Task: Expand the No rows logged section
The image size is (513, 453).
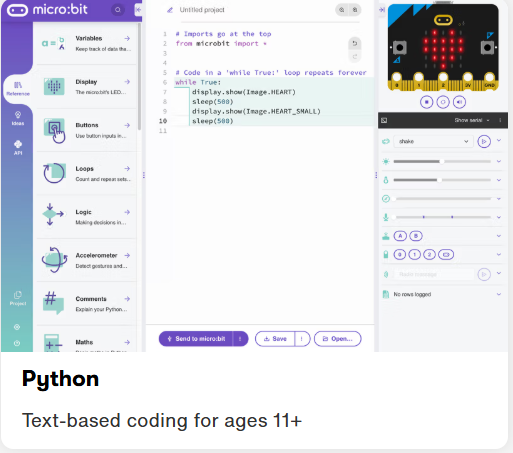Action: click(499, 294)
